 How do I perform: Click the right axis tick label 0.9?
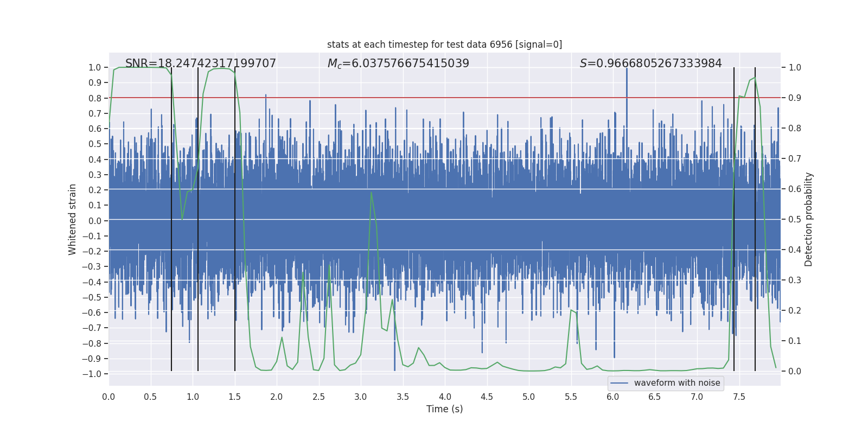(x=795, y=98)
